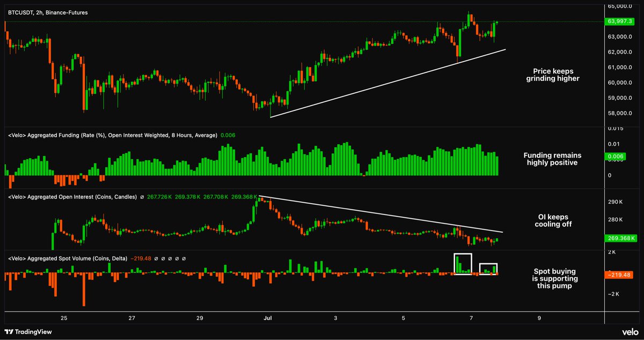644x340 pixels.
Task: Click the 60,000.0 price axis label
Action: click(x=621, y=83)
